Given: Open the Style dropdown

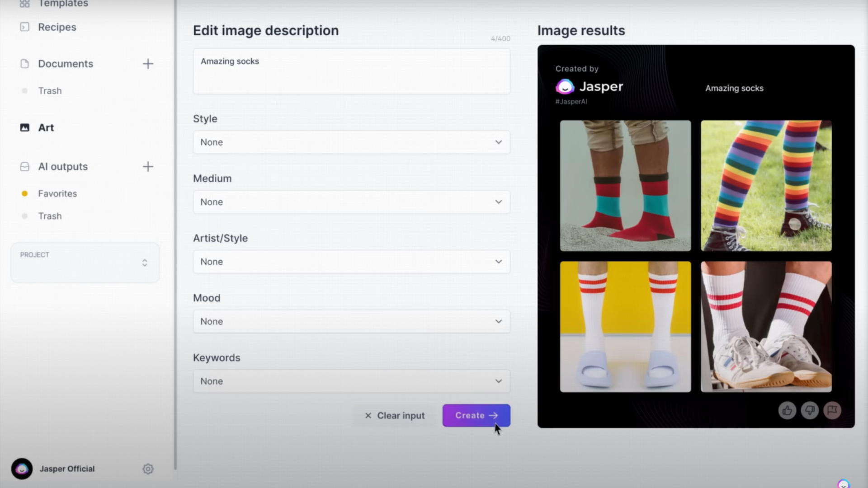Looking at the screenshot, I should (351, 142).
